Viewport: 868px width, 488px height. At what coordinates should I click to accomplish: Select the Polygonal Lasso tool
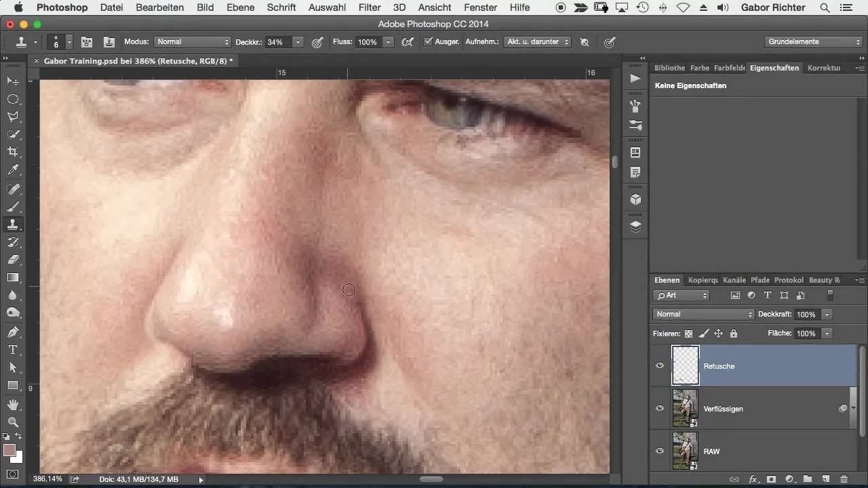coord(13,117)
